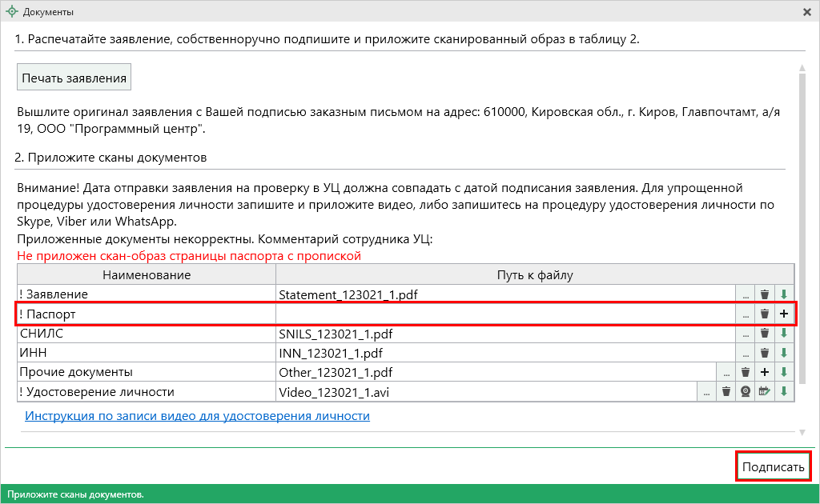Click the trash icon in the СНИЛС row

pyautogui.click(x=765, y=334)
